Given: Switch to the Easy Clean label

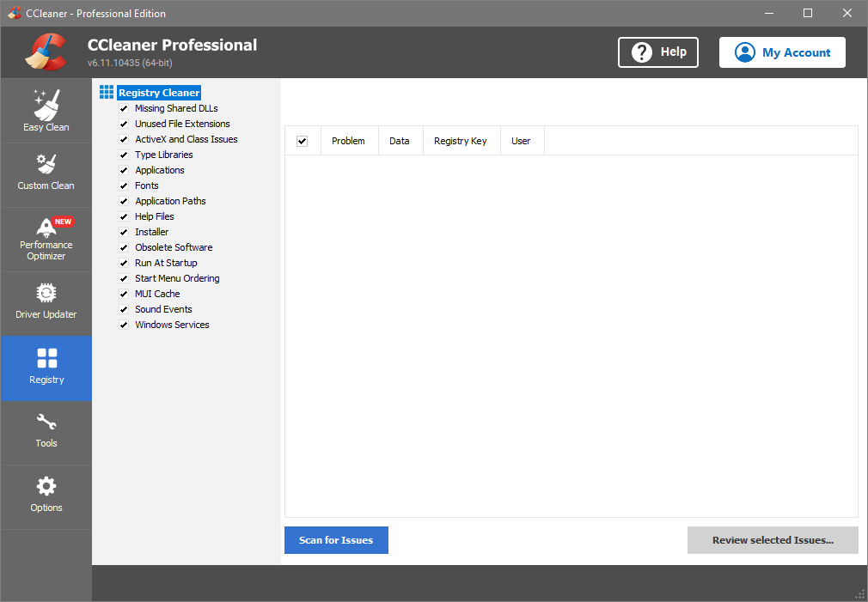Looking at the screenshot, I should click(x=46, y=127).
